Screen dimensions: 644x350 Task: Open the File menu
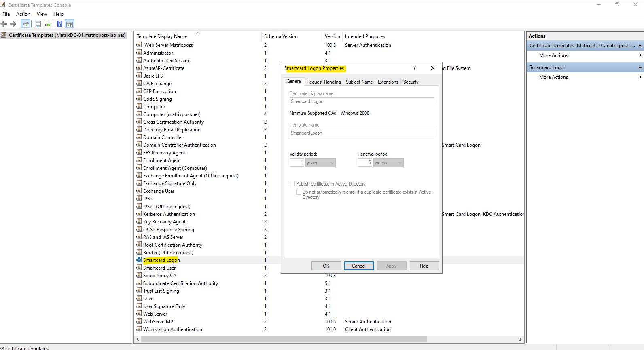(x=6, y=14)
